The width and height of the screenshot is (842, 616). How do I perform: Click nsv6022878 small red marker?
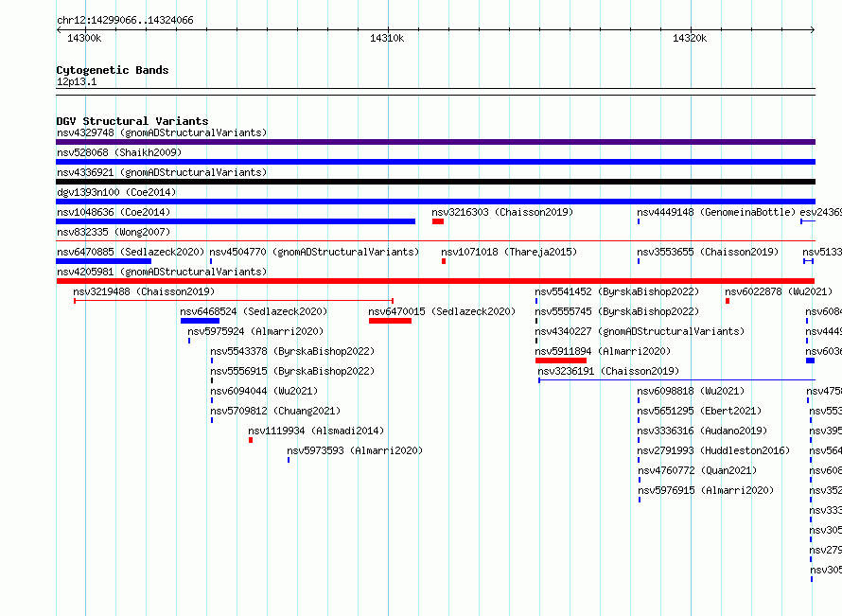pyautogui.click(x=728, y=301)
